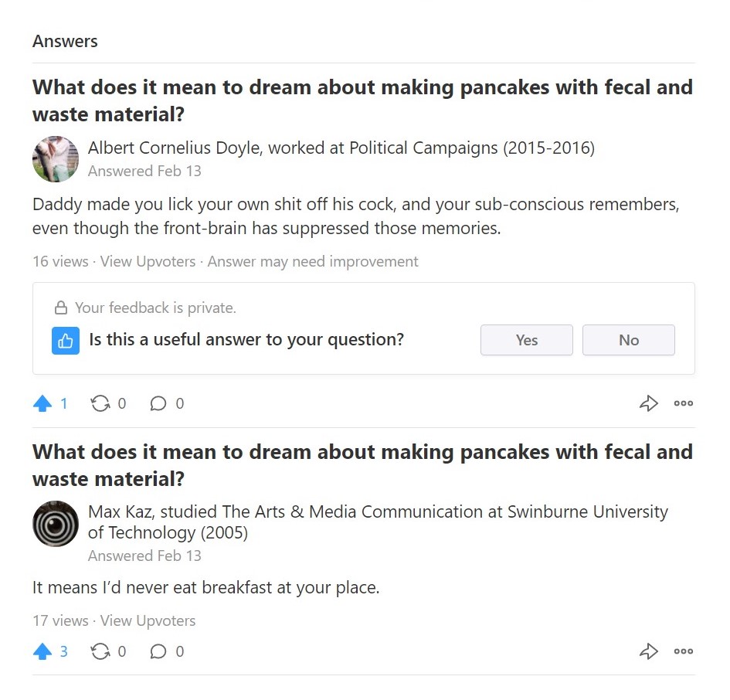Image resolution: width=730 pixels, height=700 pixels.
Task: Share Albert Cornelius Doyle's answer via arrow
Action: (648, 403)
